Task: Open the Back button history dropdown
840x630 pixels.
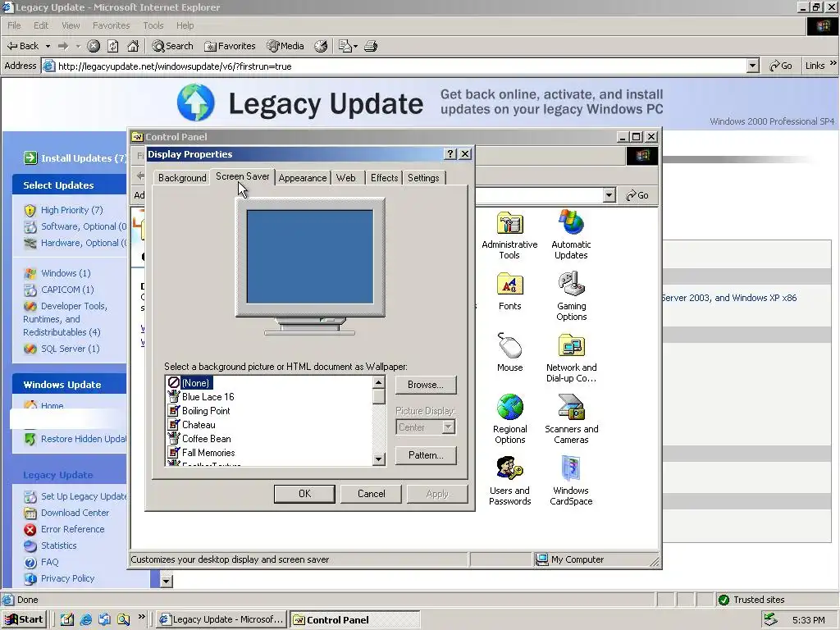Action: point(48,46)
